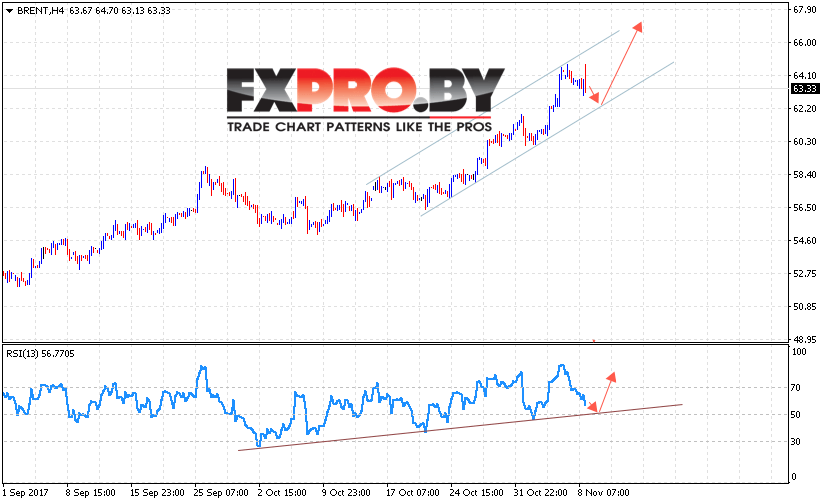Click the 62.20 price axis value
Viewport: 828px width, 504px height.
click(805, 109)
